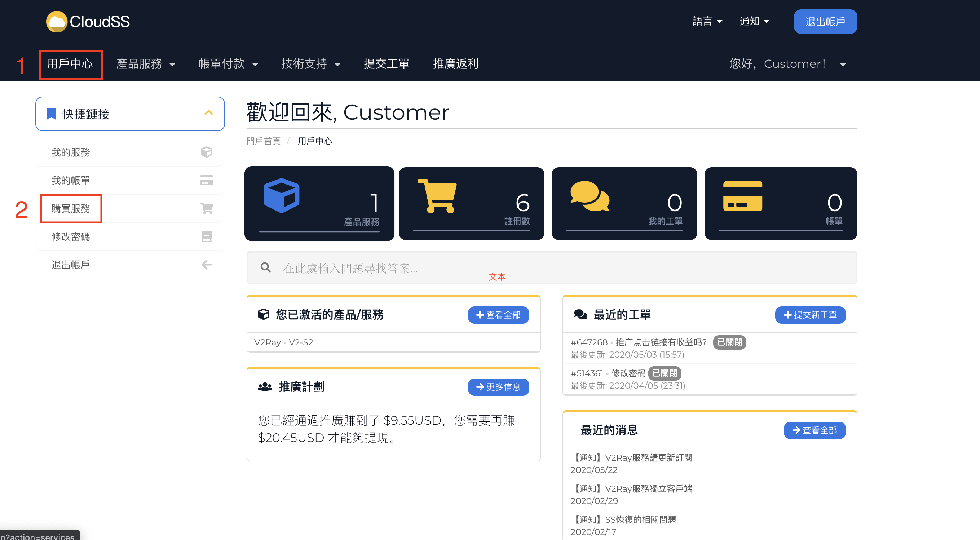The height and width of the screenshot is (540, 980).
Task: Click the yellow credit card 帳單 icon
Action: [742, 196]
